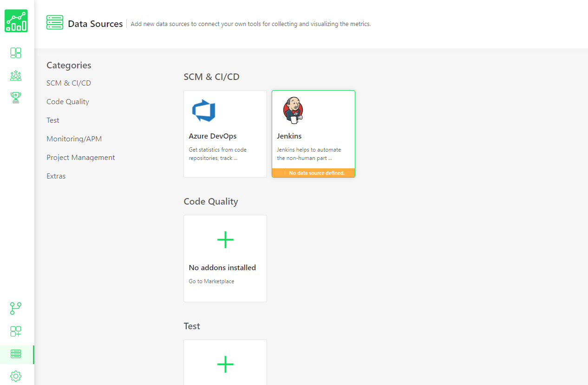Select the SCM & CI/CD category
Viewport: 588px width, 385px height.
69,83
